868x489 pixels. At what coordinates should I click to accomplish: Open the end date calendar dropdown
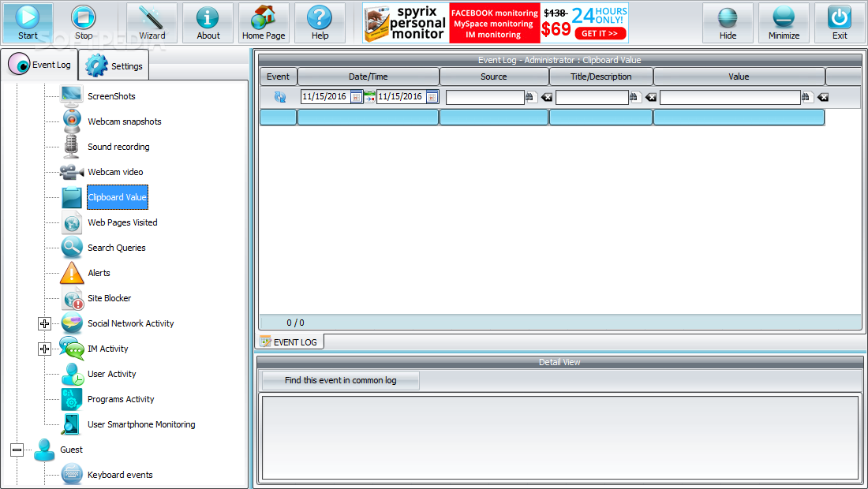coord(432,97)
